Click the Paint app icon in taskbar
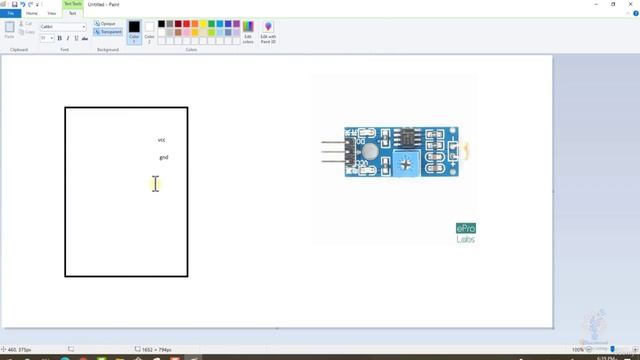 point(194,358)
